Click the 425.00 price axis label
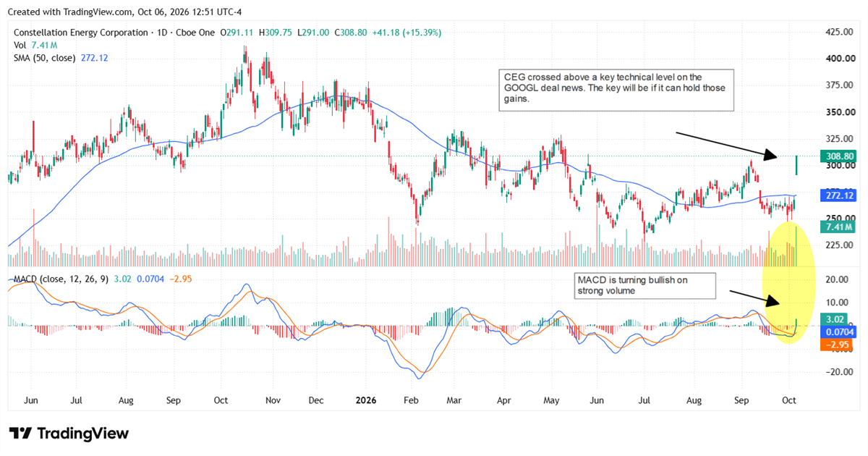This screenshot has width=868, height=456. [x=841, y=33]
